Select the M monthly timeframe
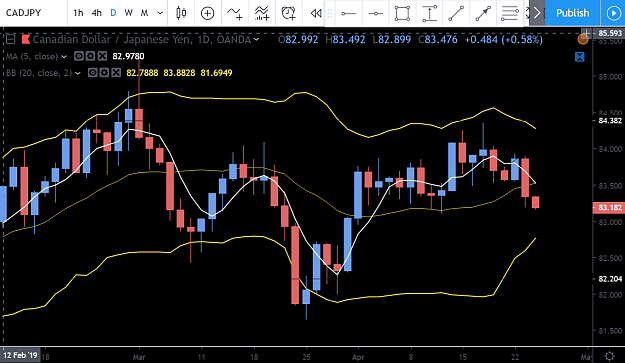 coord(144,13)
